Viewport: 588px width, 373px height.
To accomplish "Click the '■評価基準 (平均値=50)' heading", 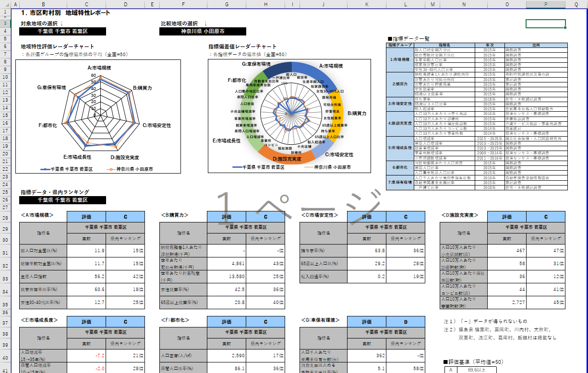I will [x=475, y=362].
